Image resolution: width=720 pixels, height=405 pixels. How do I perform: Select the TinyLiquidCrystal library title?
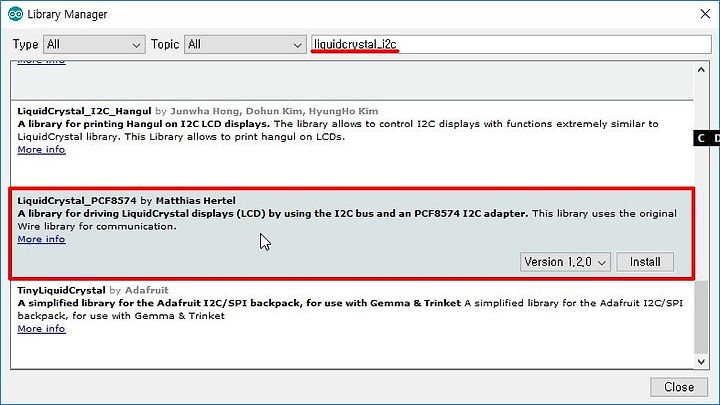coord(62,290)
